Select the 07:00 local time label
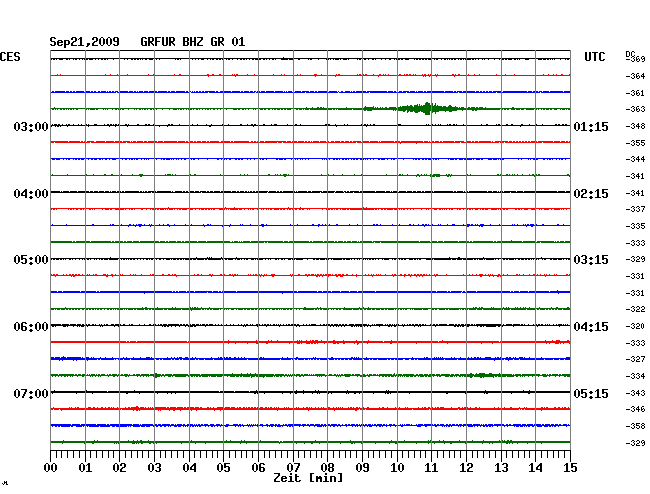650x494 pixels. 31,393
